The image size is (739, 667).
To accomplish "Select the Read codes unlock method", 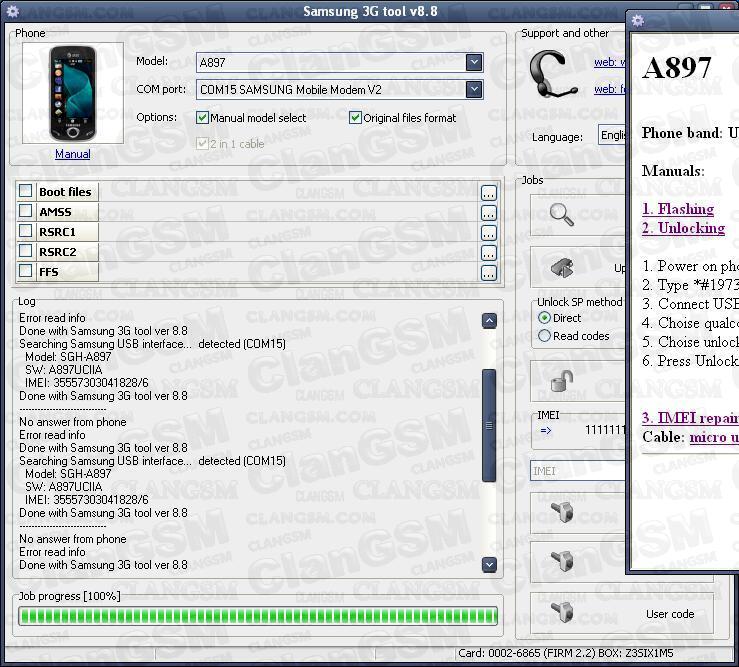I will click(544, 336).
